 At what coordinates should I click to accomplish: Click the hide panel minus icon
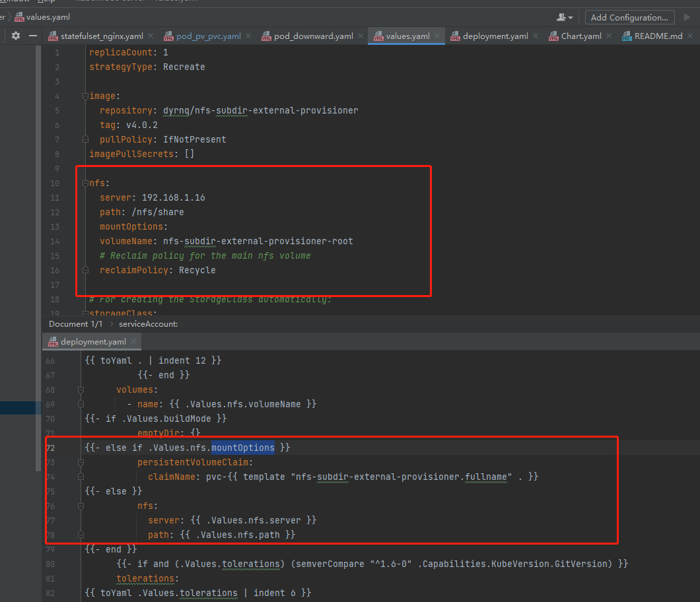point(33,36)
